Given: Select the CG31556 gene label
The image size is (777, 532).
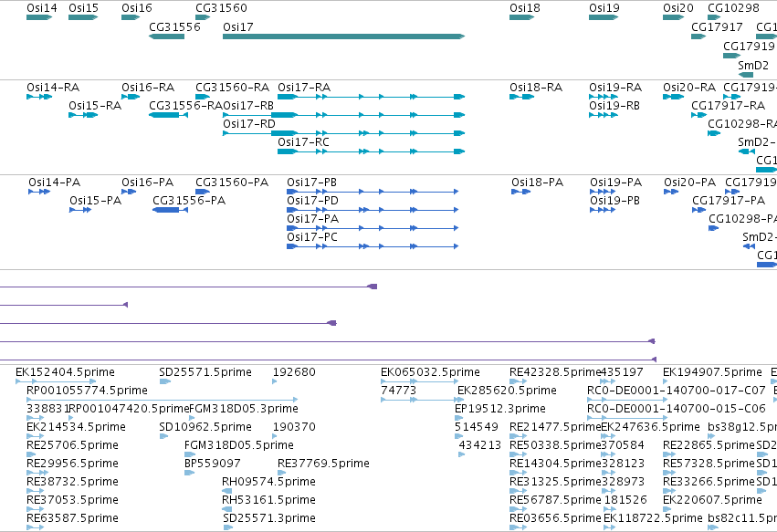Looking at the screenshot, I should pyautogui.click(x=174, y=26).
